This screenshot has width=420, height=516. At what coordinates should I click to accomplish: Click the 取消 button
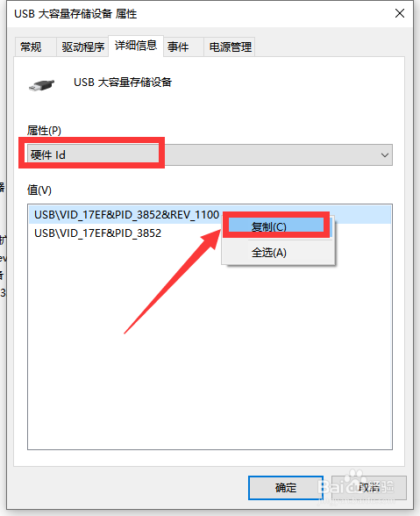pyautogui.click(x=368, y=487)
